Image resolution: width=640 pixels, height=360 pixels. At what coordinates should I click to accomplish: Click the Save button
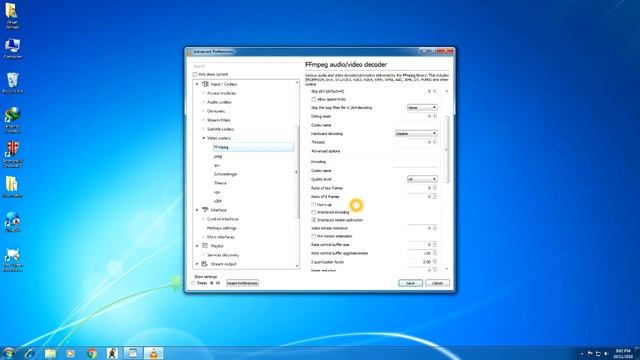coord(410,283)
